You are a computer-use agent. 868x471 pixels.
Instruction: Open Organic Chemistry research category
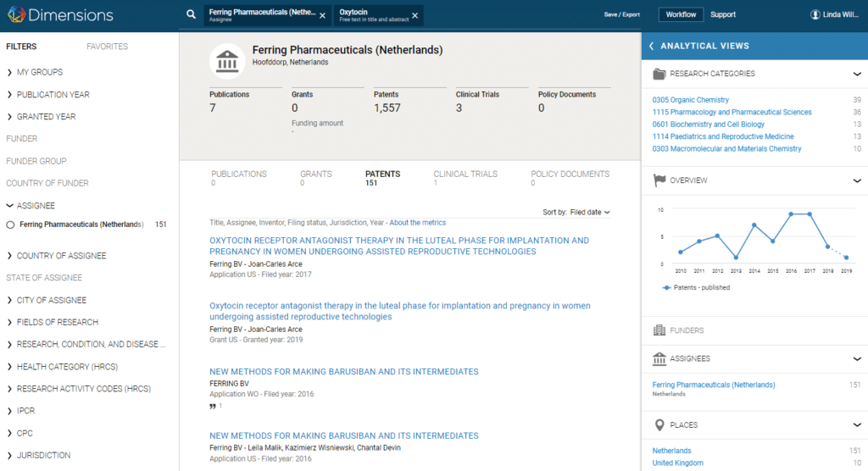click(690, 100)
